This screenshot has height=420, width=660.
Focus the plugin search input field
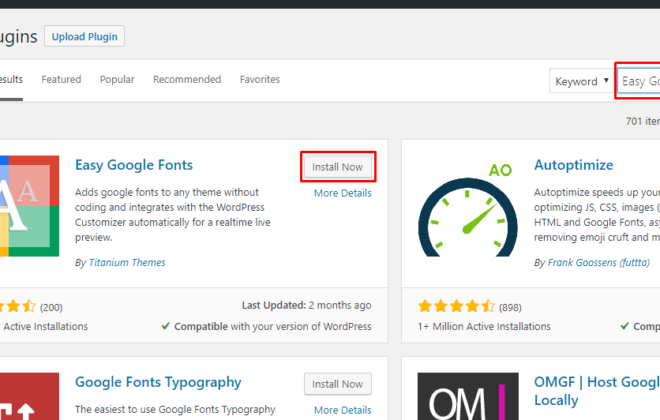[639, 81]
